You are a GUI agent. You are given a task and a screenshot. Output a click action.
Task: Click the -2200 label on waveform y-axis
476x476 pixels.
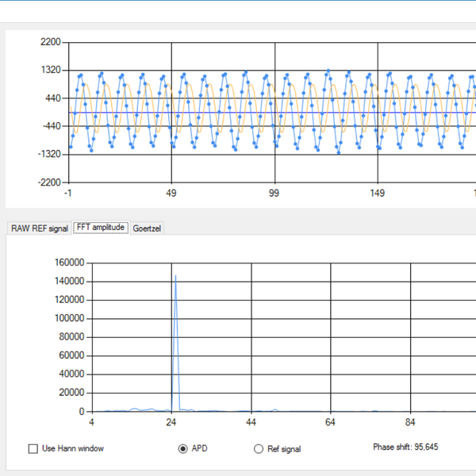[48, 182]
